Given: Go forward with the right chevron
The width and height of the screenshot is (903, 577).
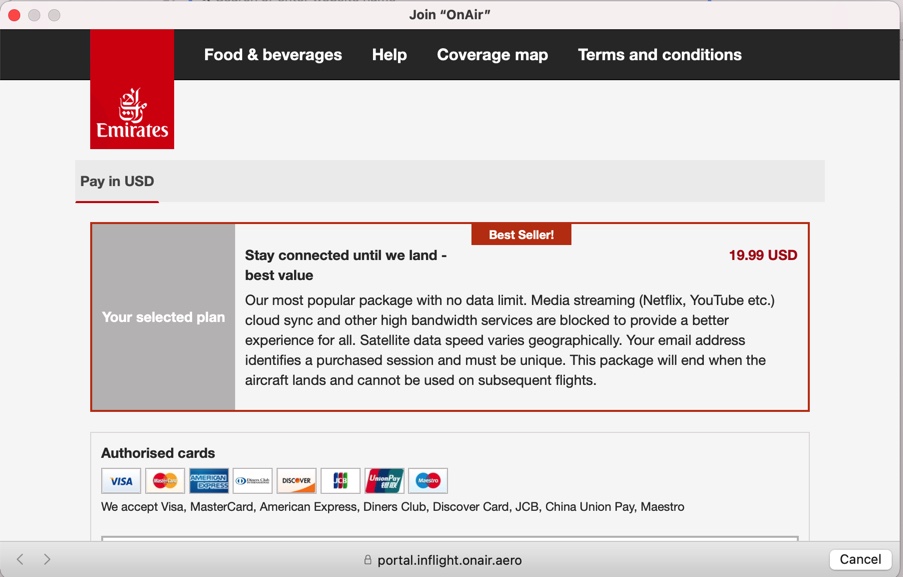Looking at the screenshot, I should point(47,559).
